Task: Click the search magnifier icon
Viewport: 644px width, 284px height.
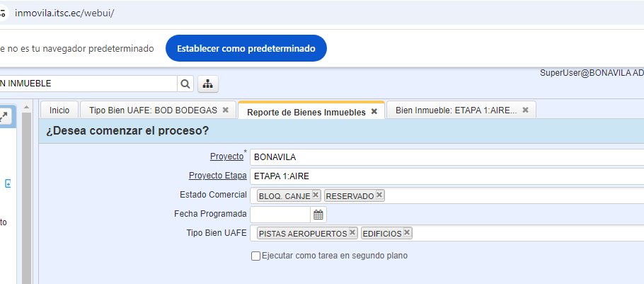Action: point(185,84)
